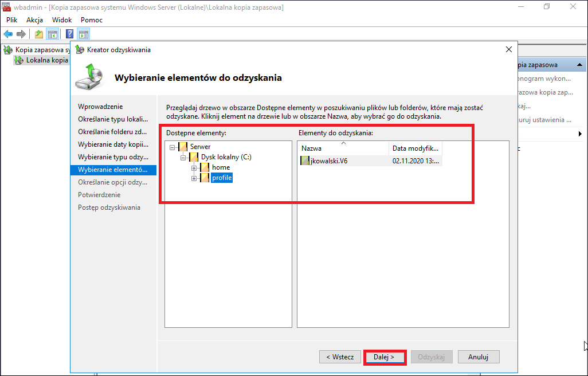Collapse the Dysk lokalny (C:) node
This screenshot has width=588, height=376.
tap(183, 158)
